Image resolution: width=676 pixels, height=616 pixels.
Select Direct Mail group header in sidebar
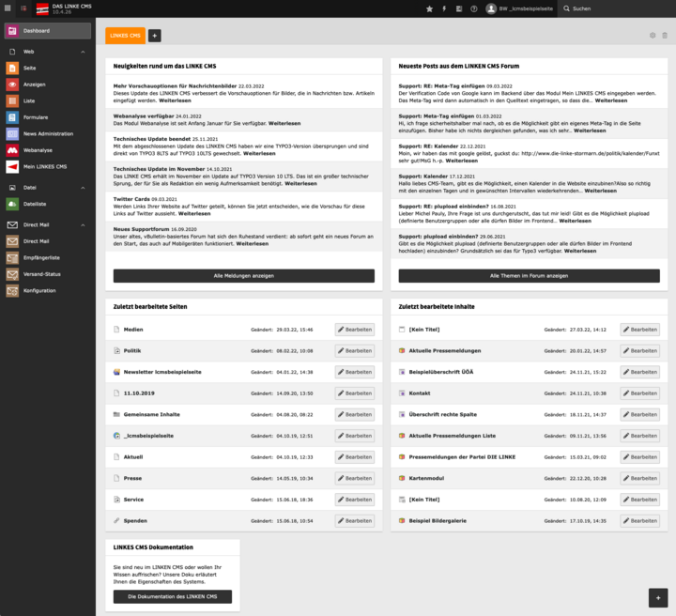pyautogui.click(x=37, y=225)
